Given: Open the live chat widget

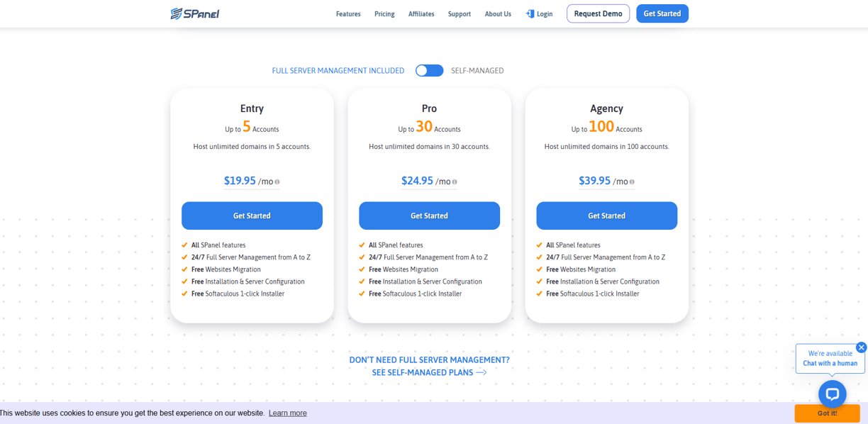Looking at the screenshot, I should [x=833, y=394].
